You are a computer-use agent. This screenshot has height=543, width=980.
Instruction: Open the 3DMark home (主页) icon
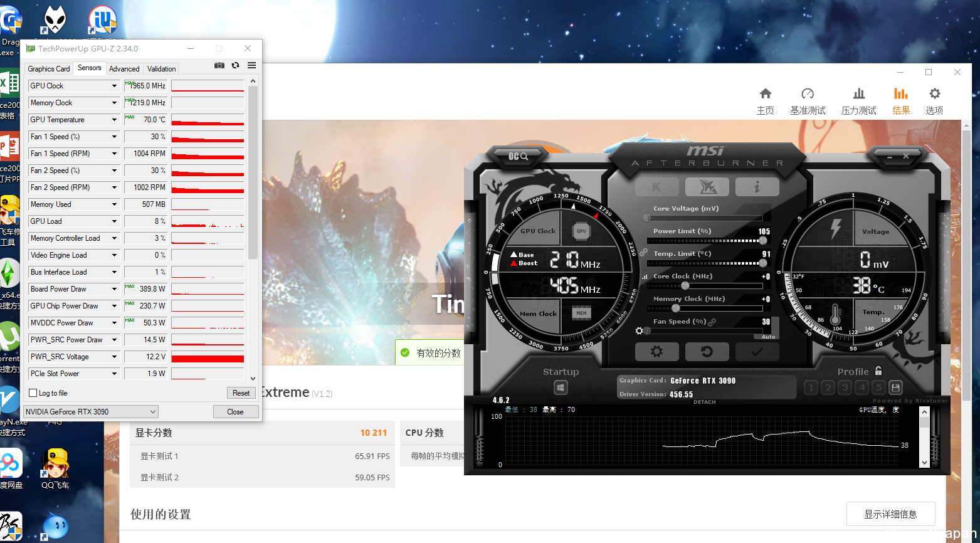[x=766, y=102]
